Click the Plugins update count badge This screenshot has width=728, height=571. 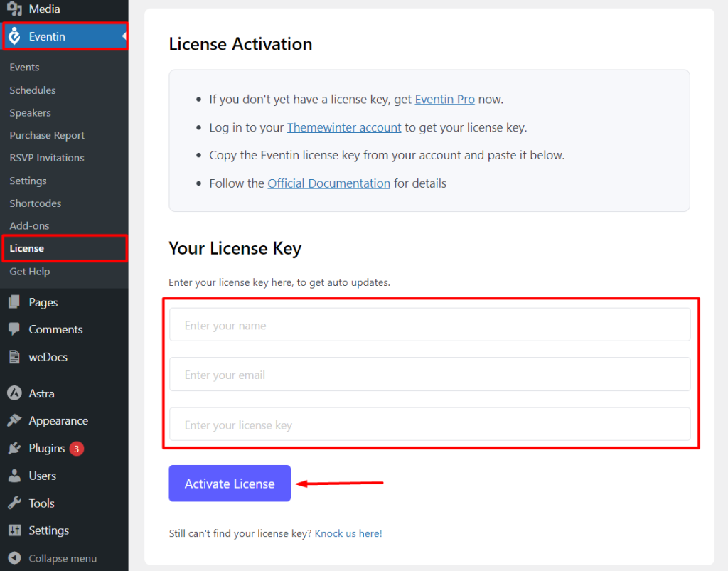[77, 449]
